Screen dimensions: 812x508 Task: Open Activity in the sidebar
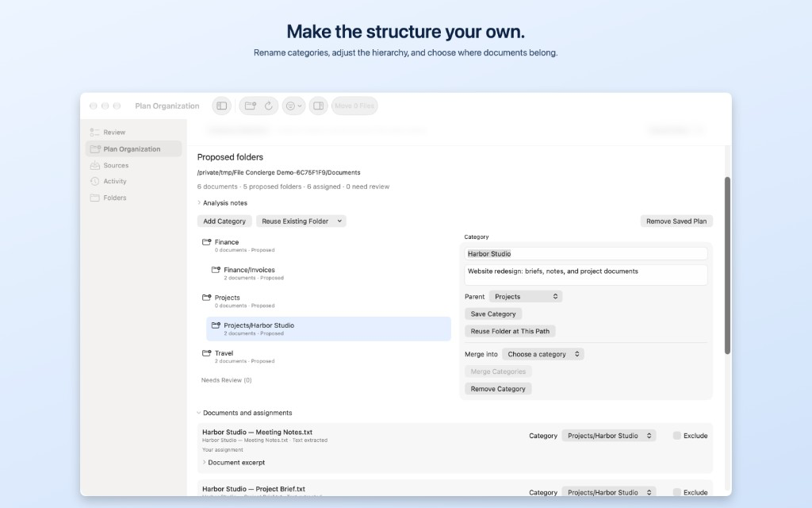[133, 182]
